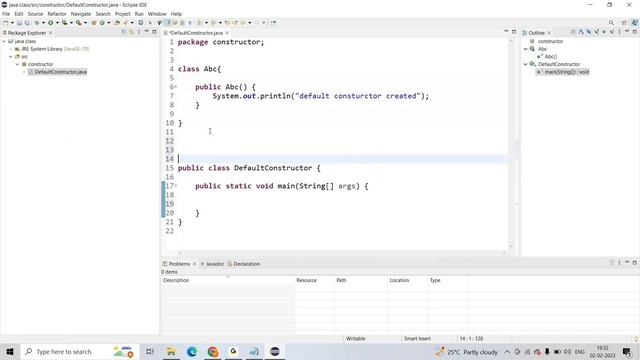Select Abc() constructor in Outline
The width and height of the screenshot is (640, 360).
click(x=548, y=57)
